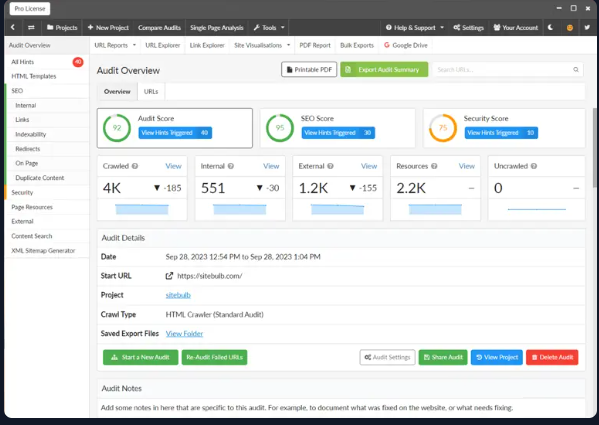Toggle dark mode moon icon
The height and width of the screenshot is (425, 599).
[x=550, y=27]
